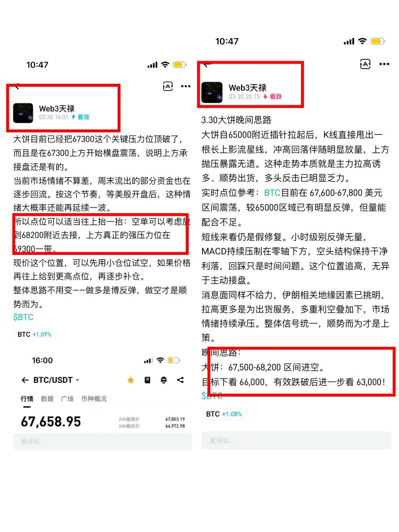Open the 币种概况 tab

point(94,399)
